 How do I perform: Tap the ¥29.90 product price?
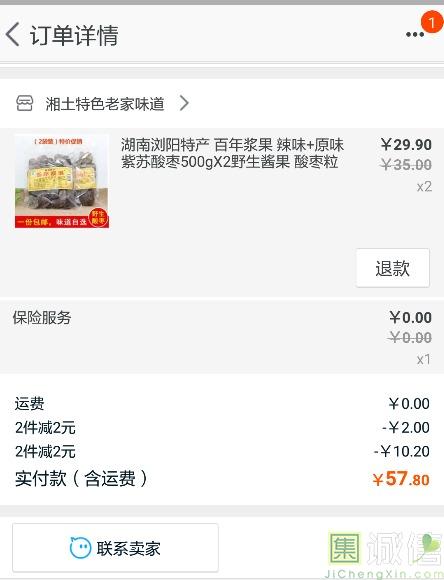(406, 145)
